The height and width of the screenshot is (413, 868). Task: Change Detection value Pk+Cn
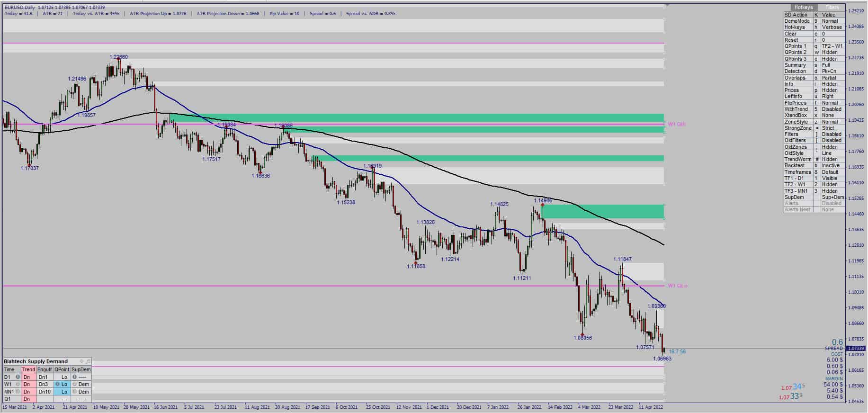[x=832, y=72]
